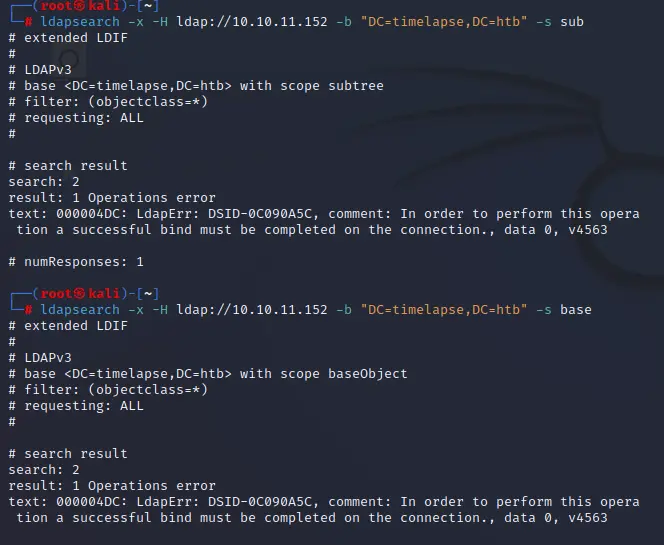Click first 'DSID-0C090A5C' error code
This screenshot has width=664, height=545.
pyautogui.click(x=263, y=214)
